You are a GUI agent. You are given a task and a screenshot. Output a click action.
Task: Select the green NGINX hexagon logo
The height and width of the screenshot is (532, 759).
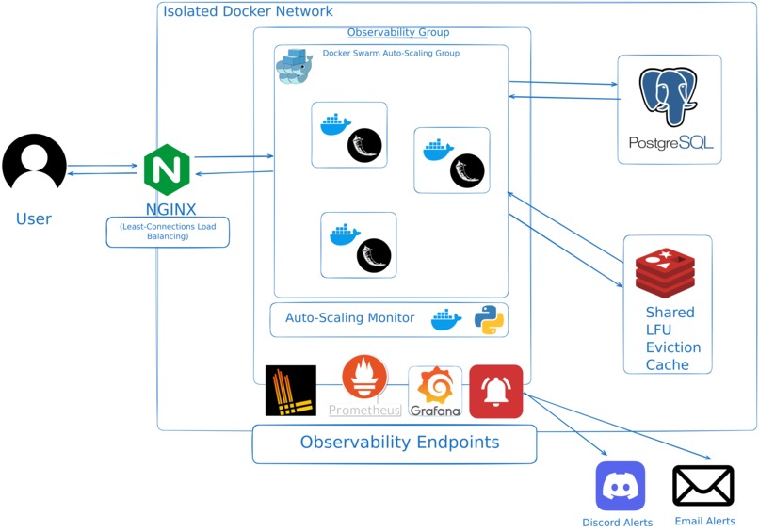167,169
